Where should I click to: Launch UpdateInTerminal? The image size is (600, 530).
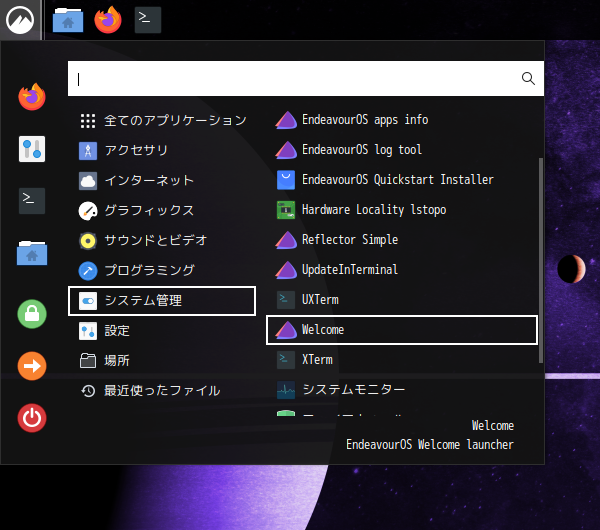402,270
